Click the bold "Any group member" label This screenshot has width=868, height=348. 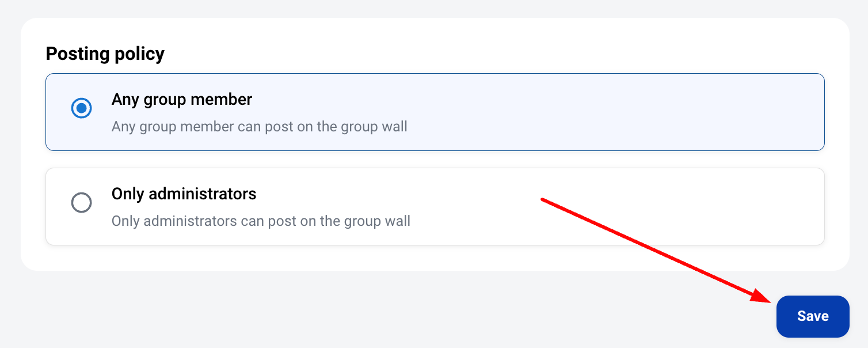pyautogui.click(x=182, y=100)
